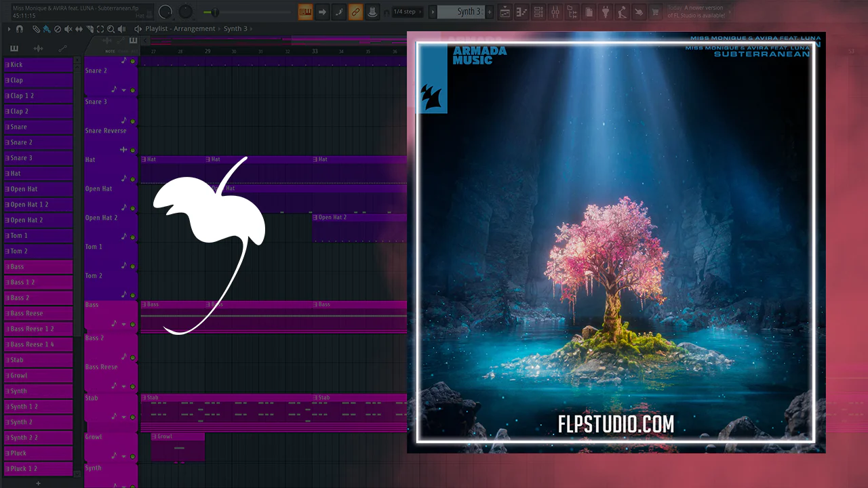Screen dimensions: 868x488
Task: Select the Kick pattern in picker
Action: point(38,64)
